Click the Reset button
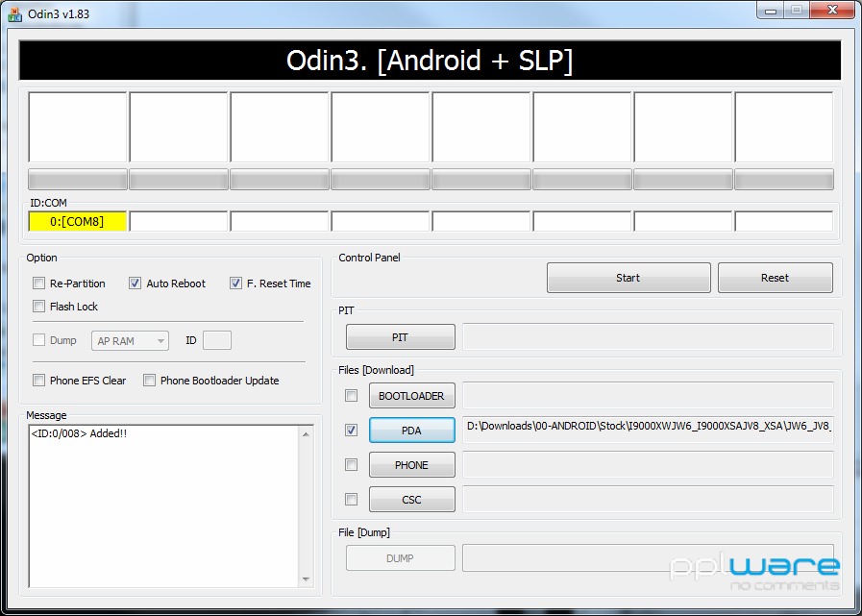Viewport: 862px width, 616px height. pyautogui.click(x=776, y=278)
